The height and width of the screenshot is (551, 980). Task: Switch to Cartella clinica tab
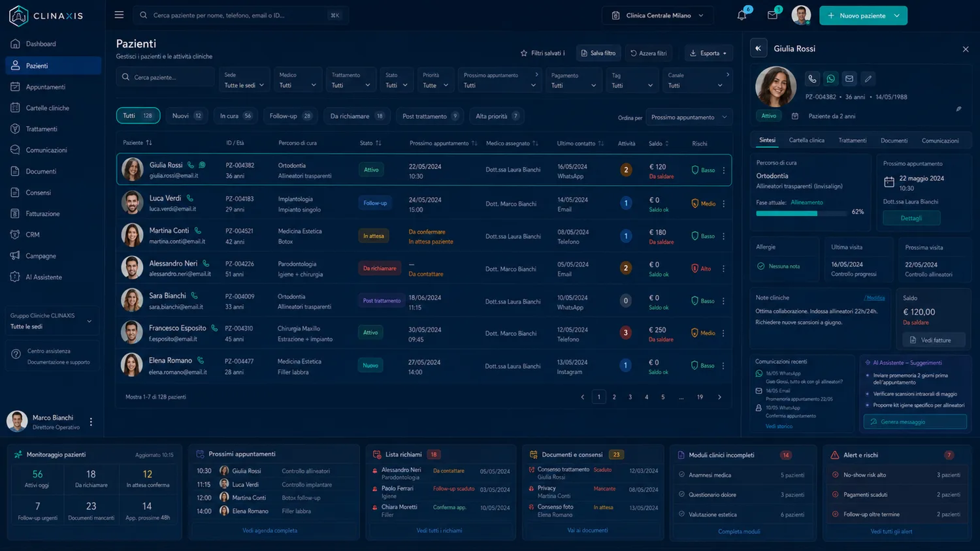806,140
